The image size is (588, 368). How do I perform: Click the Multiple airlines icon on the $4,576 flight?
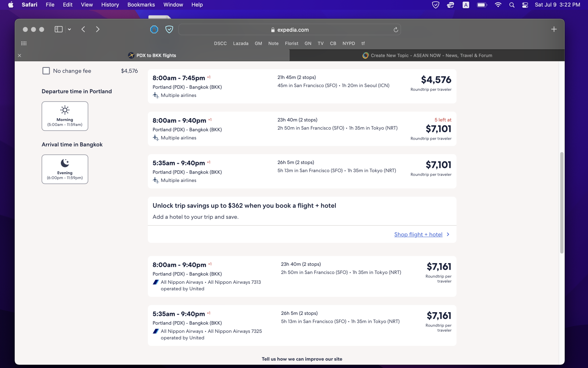156,95
